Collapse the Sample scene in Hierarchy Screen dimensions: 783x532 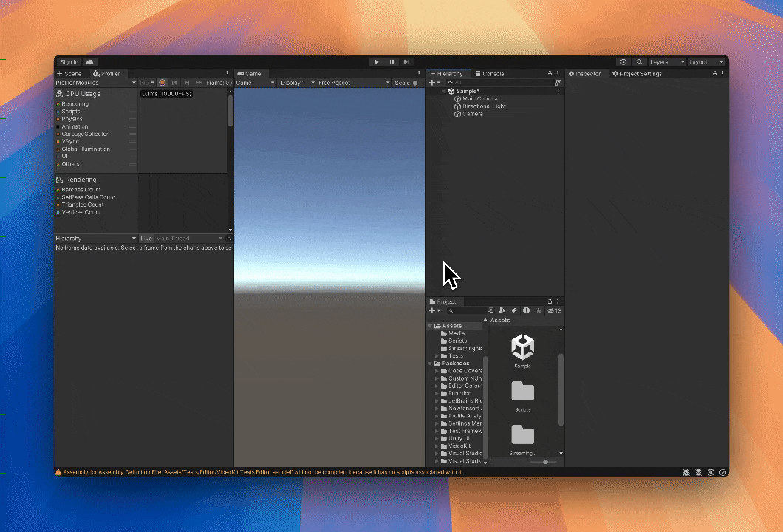444,92
